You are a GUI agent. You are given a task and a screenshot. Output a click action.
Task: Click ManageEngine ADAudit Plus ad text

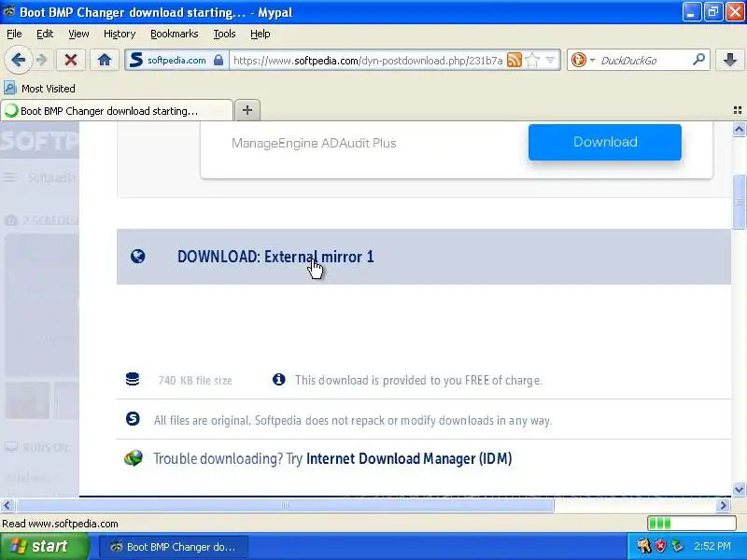click(x=314, y=143)
